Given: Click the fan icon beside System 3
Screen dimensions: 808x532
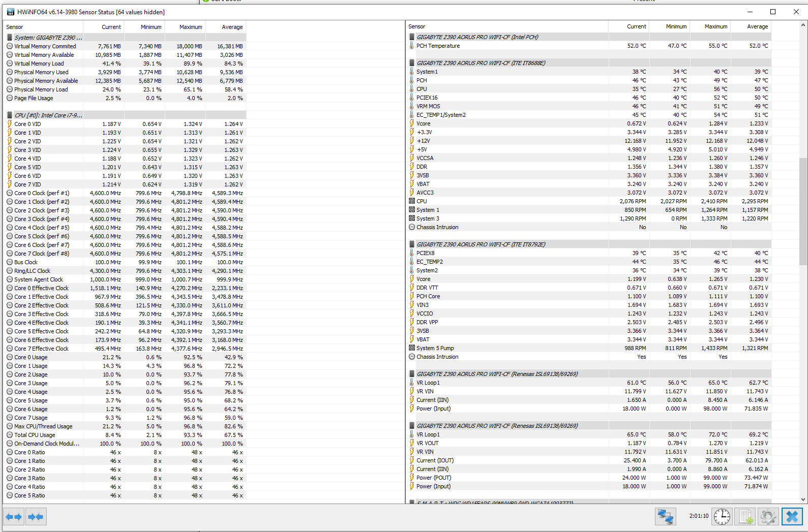Looking at the screenshot, I should [x=412, y=218].
